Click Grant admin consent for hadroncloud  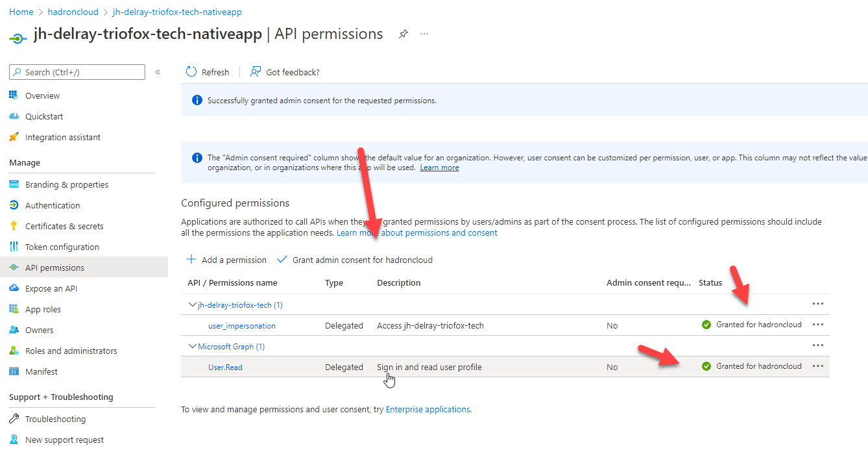355,260
